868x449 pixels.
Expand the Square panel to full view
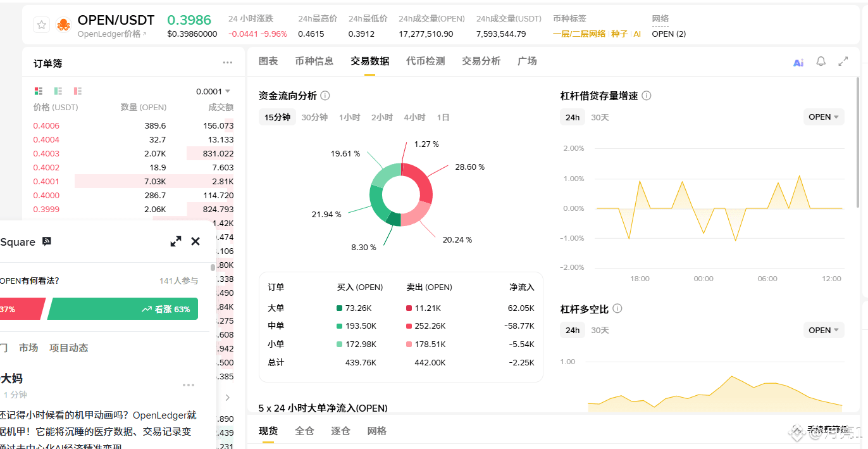click(x=176, y=241)
